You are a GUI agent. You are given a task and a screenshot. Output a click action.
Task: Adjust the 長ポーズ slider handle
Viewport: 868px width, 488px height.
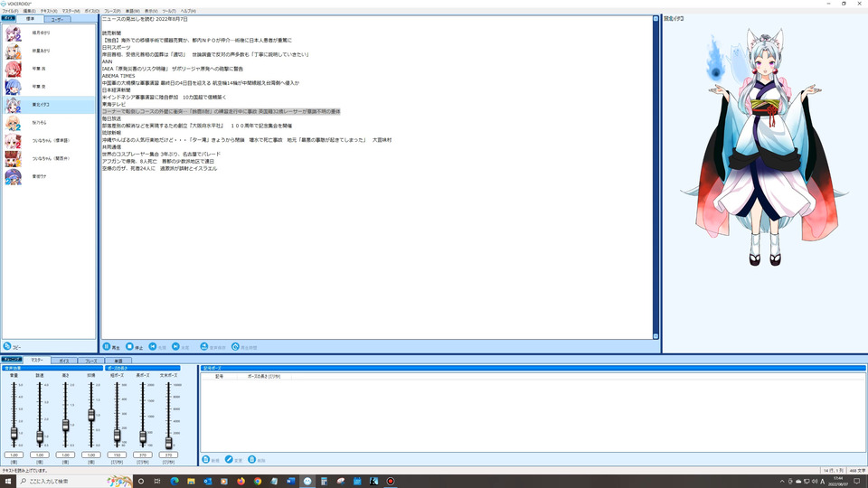tap(143, 437)
